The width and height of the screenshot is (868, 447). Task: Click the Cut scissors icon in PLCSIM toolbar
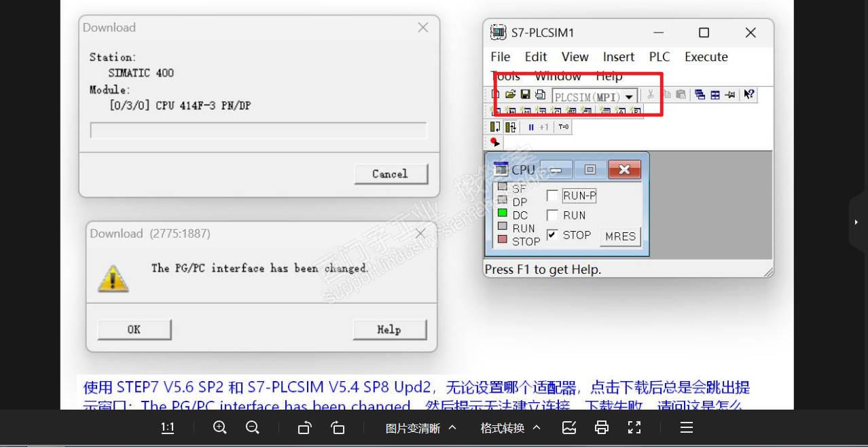(650, 95)
